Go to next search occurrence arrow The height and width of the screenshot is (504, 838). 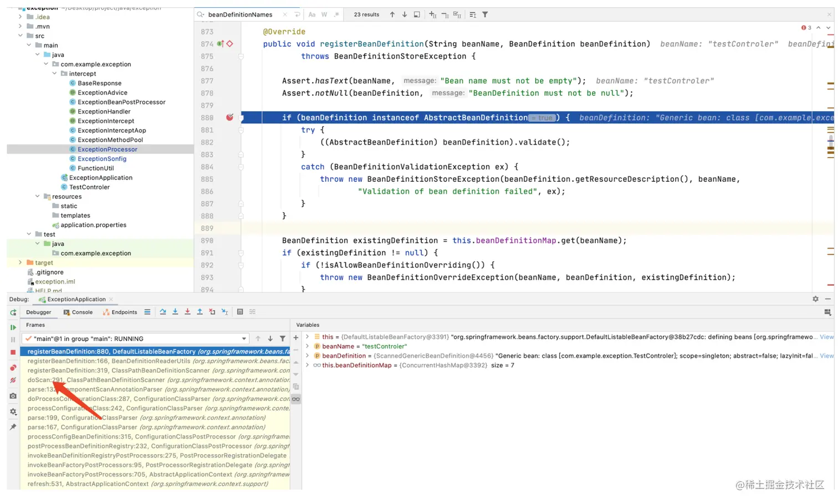(x=405, y=14)
